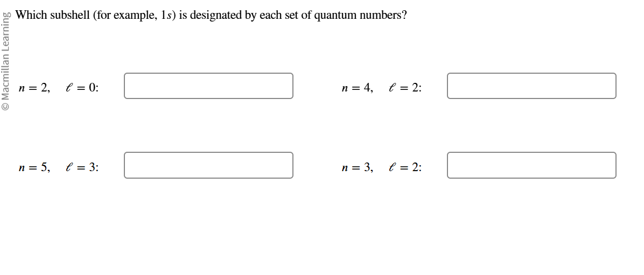Click the '1s' example in the question
This screenshot has height=275, width=644.
coord(165,16)
